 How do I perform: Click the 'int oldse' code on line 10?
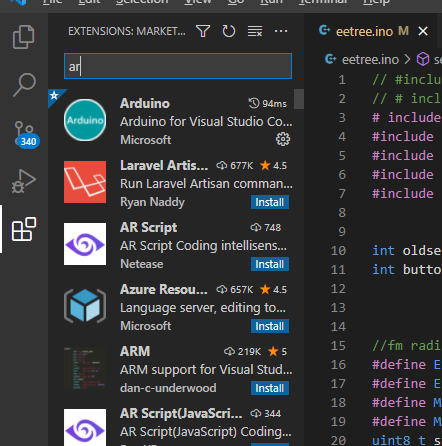click(x=407, y=250)
